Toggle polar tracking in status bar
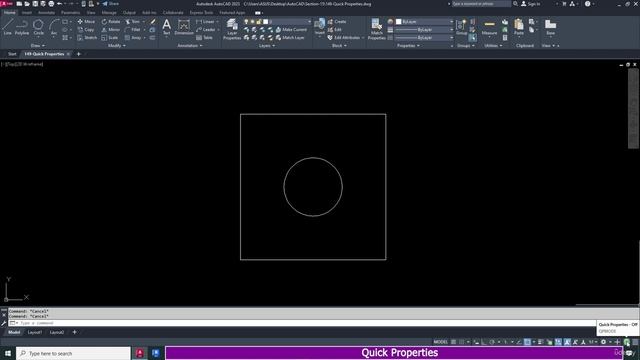This screenshot has height=360, width=640. tap(492, 342)
